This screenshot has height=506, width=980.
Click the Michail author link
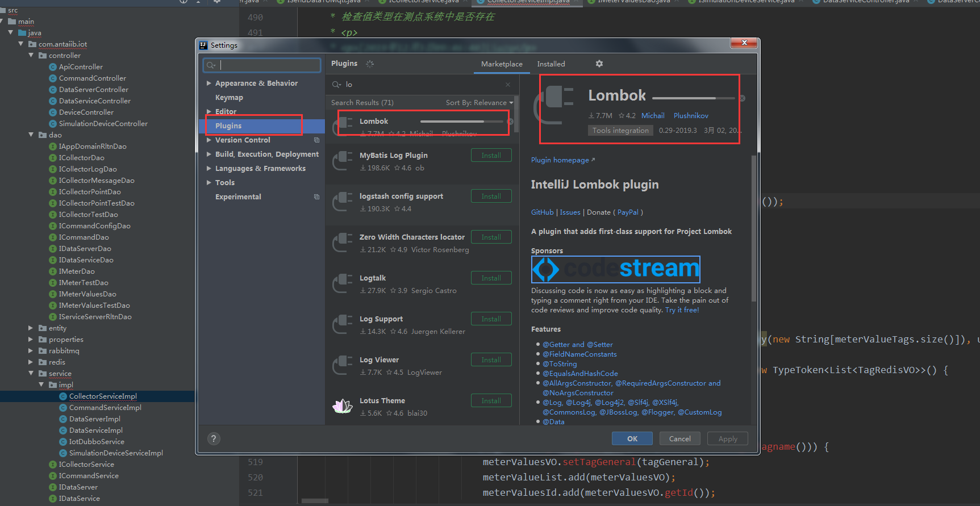click(653, 116)
